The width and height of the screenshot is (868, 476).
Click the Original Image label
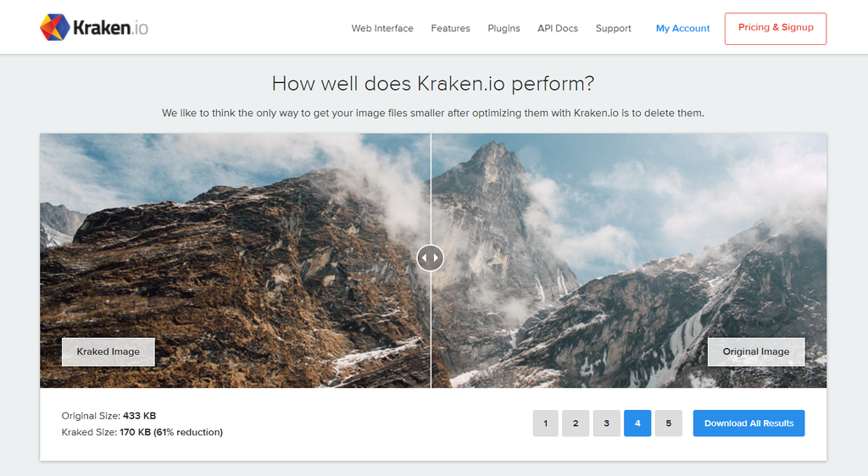[x=755, y=351]
